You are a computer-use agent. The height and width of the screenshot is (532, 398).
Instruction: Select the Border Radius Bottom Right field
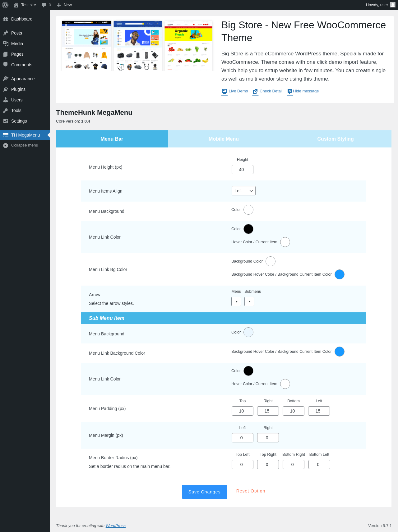coord(294,464)
